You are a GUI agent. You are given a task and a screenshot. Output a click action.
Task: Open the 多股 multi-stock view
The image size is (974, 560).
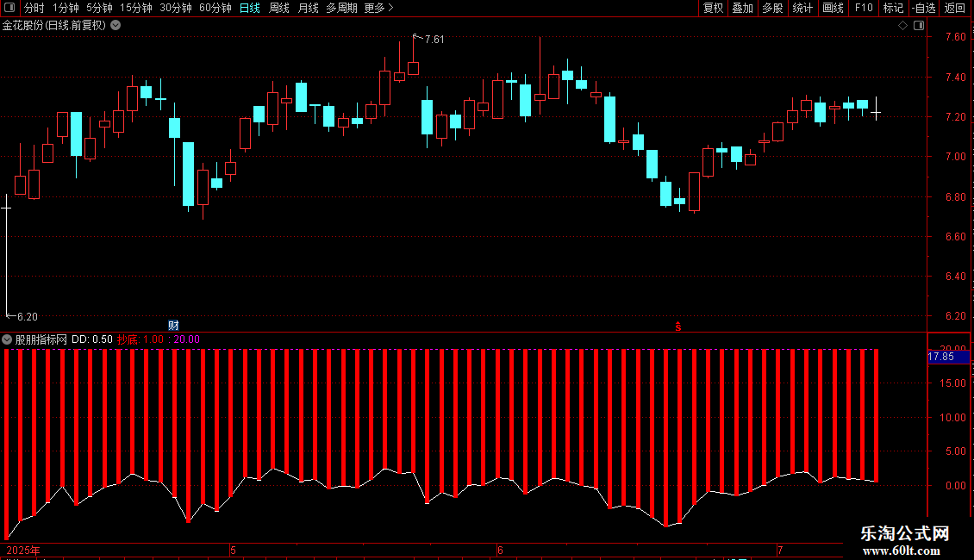click(x=772, y=8)
